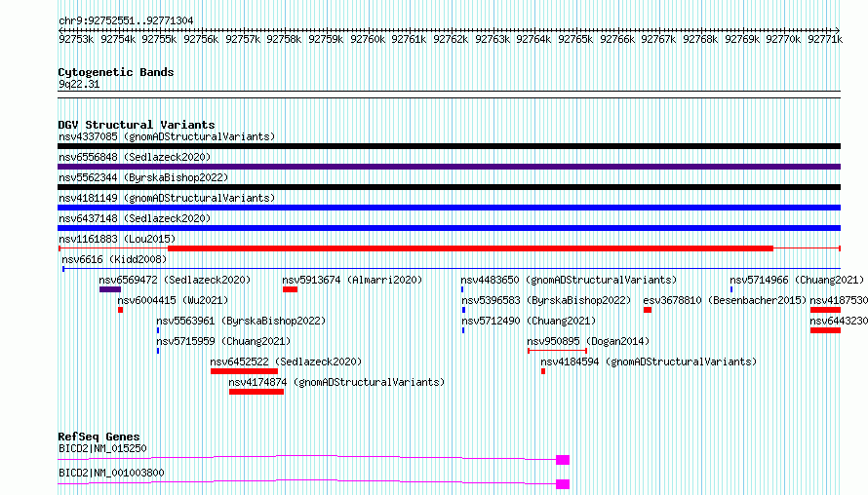The height and width of the screenshot is (495, 868).
Task: Select nsv5396583 ByrskaBishop2022 label
Action: [546, 300]
